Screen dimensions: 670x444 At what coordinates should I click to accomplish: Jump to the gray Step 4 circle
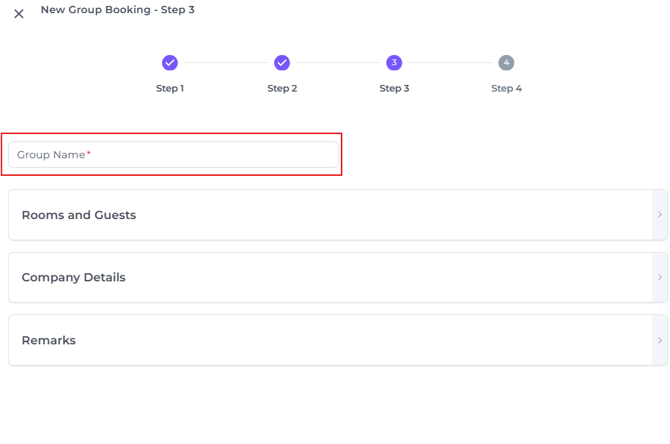click(506, 63)
